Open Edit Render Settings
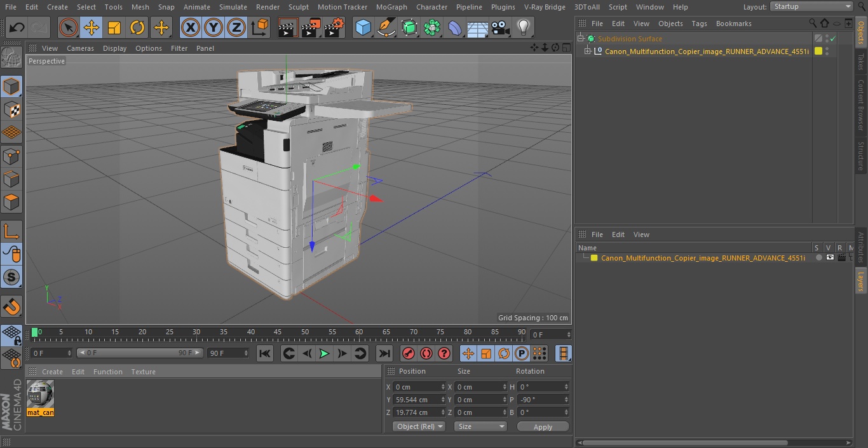Viewport: 868px width, 448px height. click(334, 27)
